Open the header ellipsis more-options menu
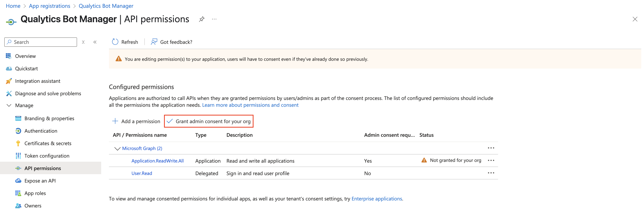Viewport: 644px width, 210px height. click(x=214, y=19)
